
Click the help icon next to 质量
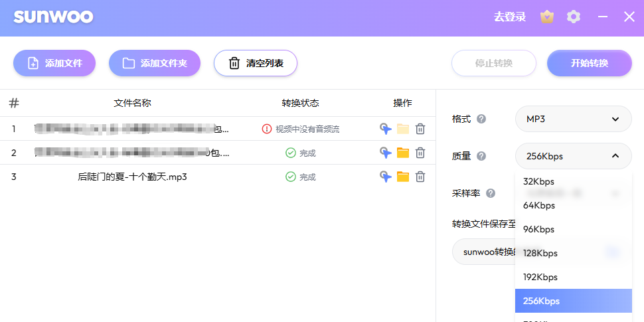(481, 156)
